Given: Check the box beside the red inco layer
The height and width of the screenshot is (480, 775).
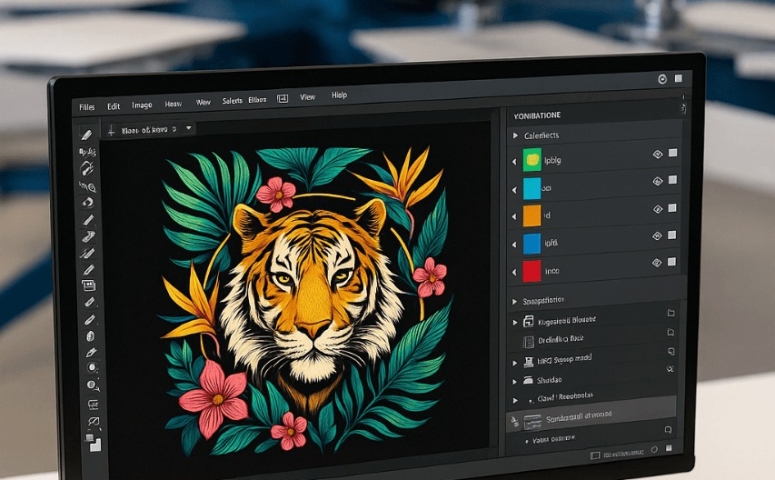Looking at the screenshot, I should coord(673,262).
